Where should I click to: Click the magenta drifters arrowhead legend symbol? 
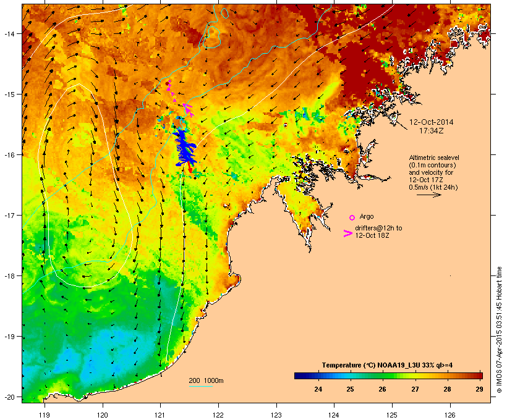pyautogui.click(x=348, y=233)
